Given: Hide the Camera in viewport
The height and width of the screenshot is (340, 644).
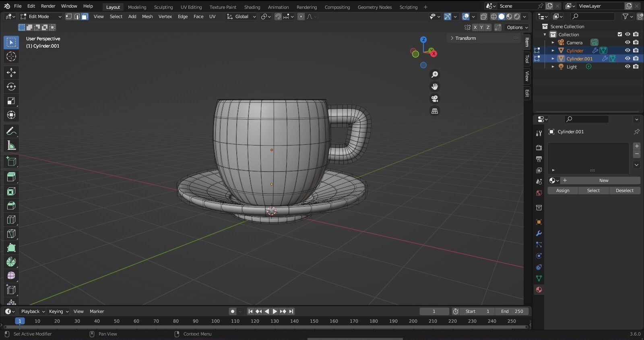Looking at the screenshot, I should (627, 42).
